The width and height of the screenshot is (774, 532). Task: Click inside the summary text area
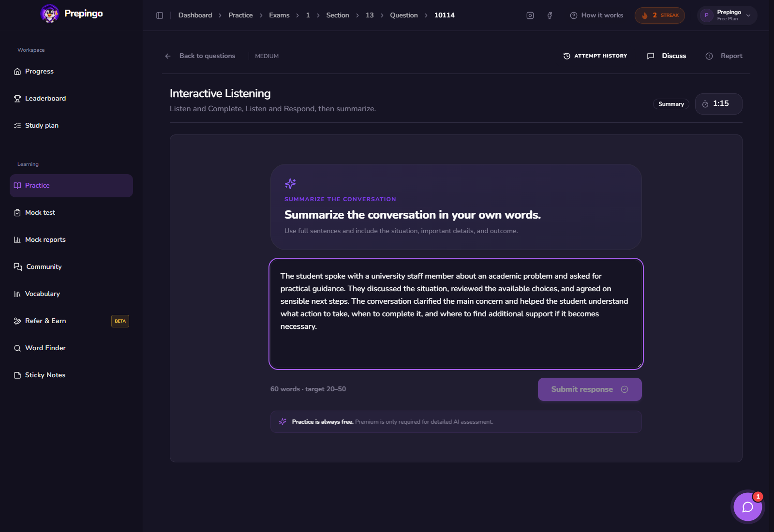(x=456, y=314)
